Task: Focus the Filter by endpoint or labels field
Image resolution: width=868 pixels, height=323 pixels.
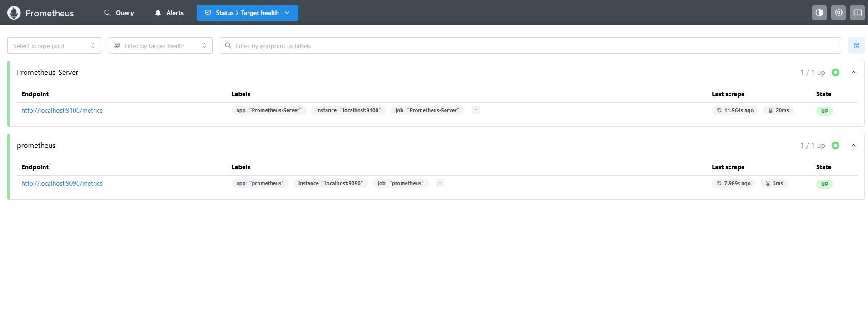Action: pyautogui.click(x=531, y=45)
